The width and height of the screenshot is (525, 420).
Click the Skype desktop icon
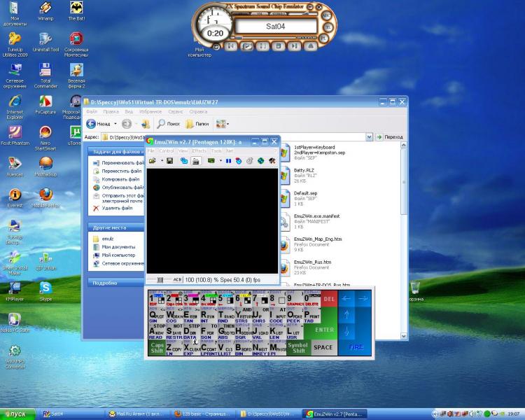(45, 288)
